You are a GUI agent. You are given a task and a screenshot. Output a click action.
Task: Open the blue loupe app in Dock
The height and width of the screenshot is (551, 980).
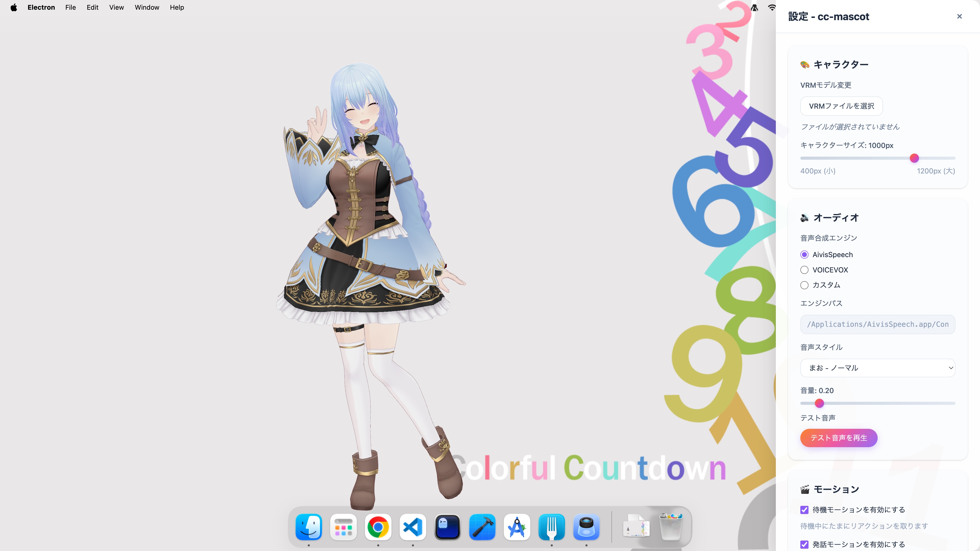[x=586, y=527]
